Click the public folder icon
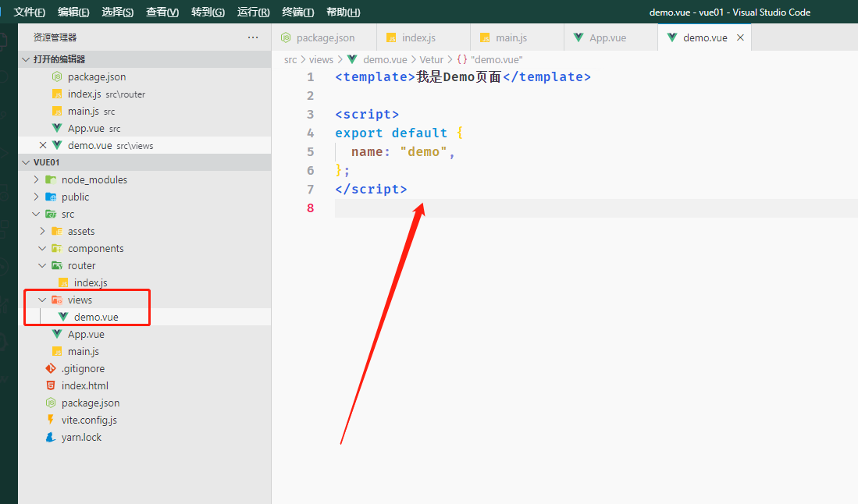 (51, 197)
